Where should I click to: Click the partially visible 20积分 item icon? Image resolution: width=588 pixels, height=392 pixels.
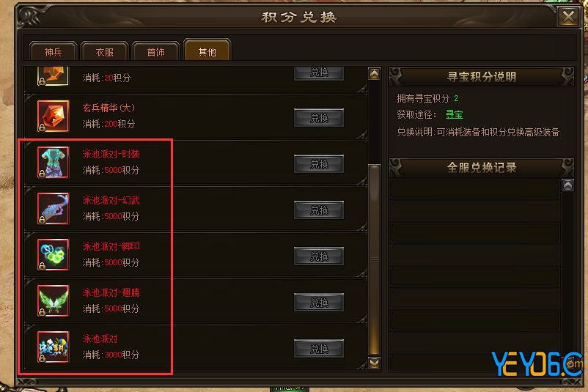pyautogui.click(x=53, y=76)
